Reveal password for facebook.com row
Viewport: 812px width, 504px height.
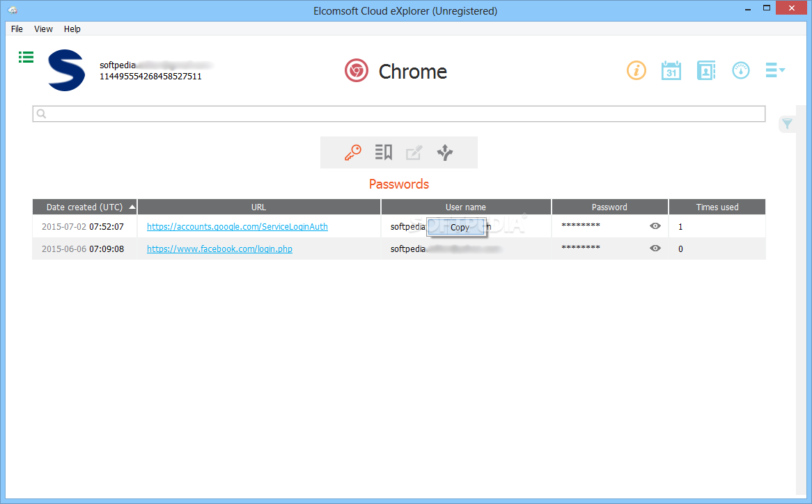[x=655, y=249]
